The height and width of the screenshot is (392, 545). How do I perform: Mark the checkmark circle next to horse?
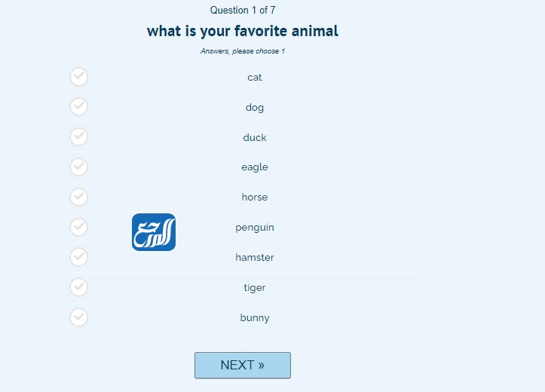pyautogui.click(x=78, y=197)
